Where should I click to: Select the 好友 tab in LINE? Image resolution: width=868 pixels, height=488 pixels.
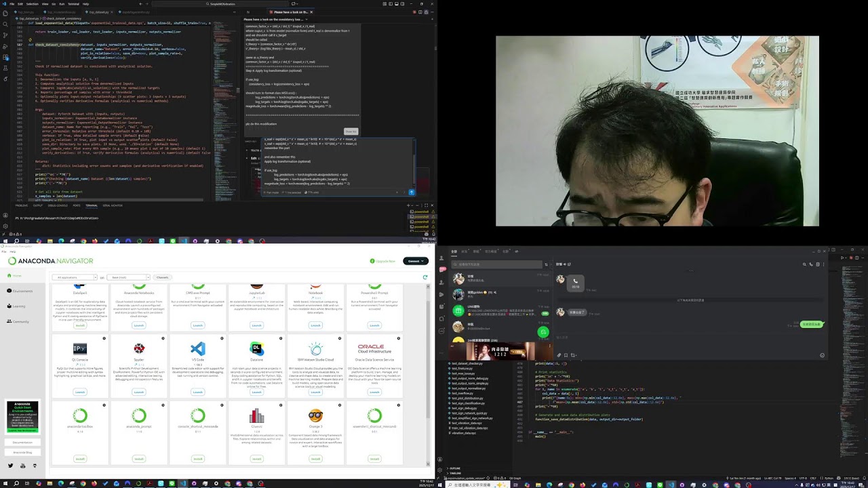(465, 251)
